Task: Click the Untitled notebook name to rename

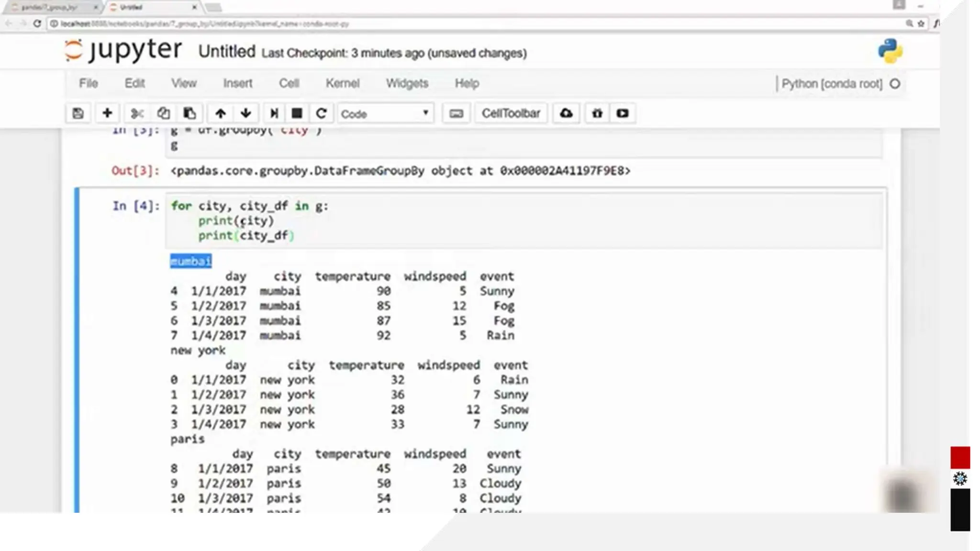Action: click(x=227, y=52)
